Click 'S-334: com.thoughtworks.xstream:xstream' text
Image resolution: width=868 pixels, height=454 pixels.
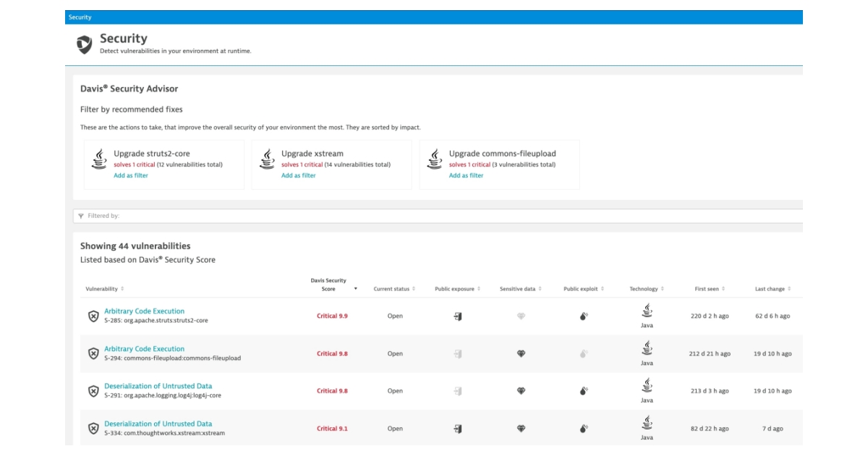pyautogui.click(x=165, y=433)
